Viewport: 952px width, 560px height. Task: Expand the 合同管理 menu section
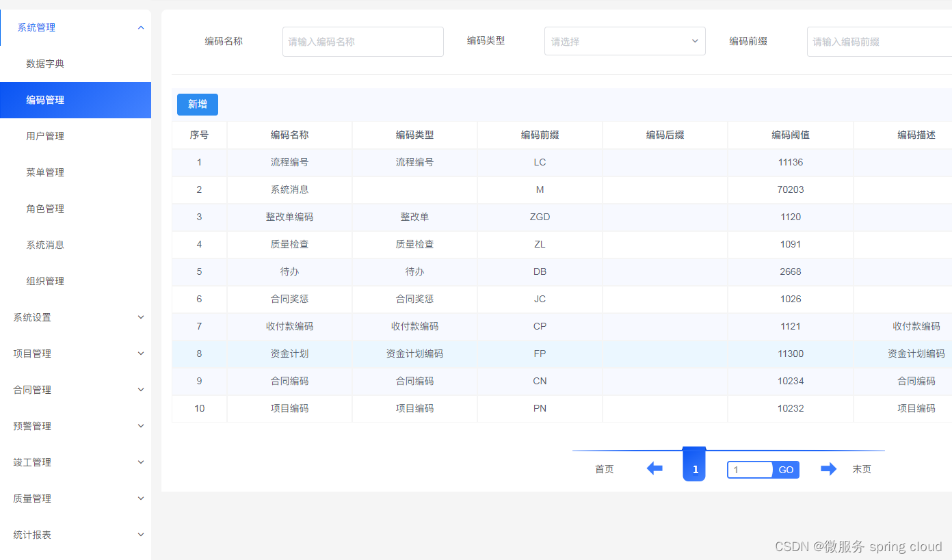click(75, 390)
